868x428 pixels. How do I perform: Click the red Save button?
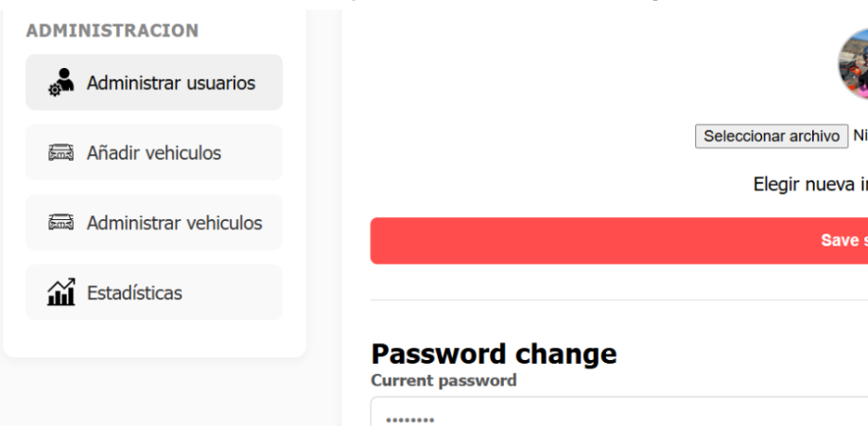point(618,241)
